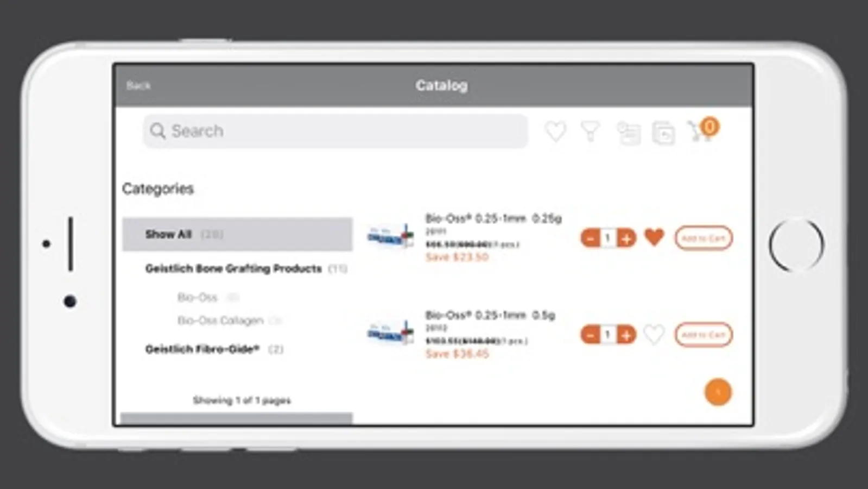Select the Show All category
The image size is (868, 489).
[x=237, y=234]
